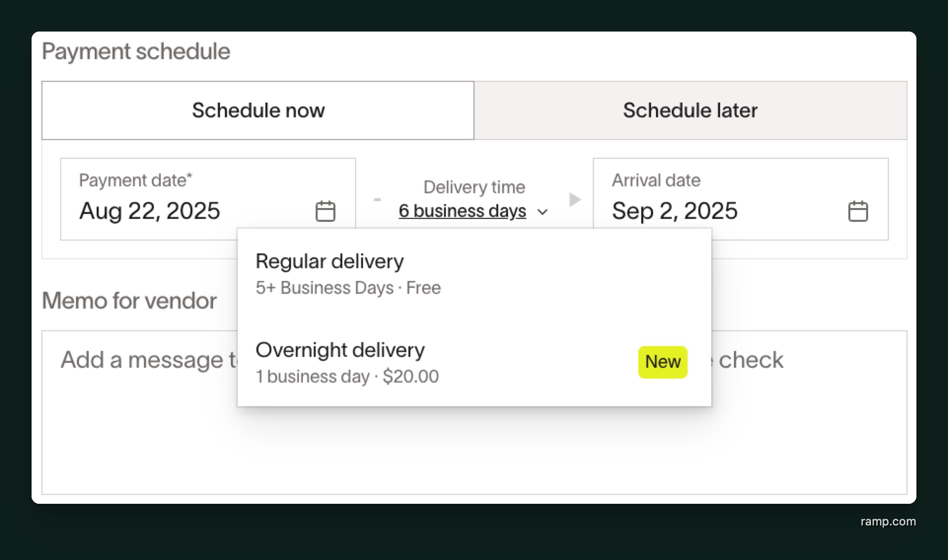Click the dash left of Delivery time
Screen dimensions: 948x560
(x=377, y=200)
